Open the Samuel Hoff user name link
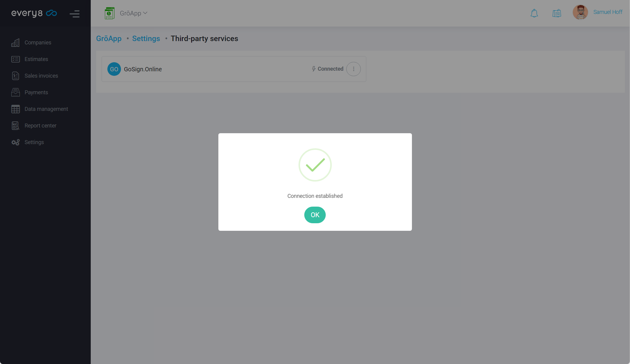Viewport: 630px width, 364px height. pos(608,12)
